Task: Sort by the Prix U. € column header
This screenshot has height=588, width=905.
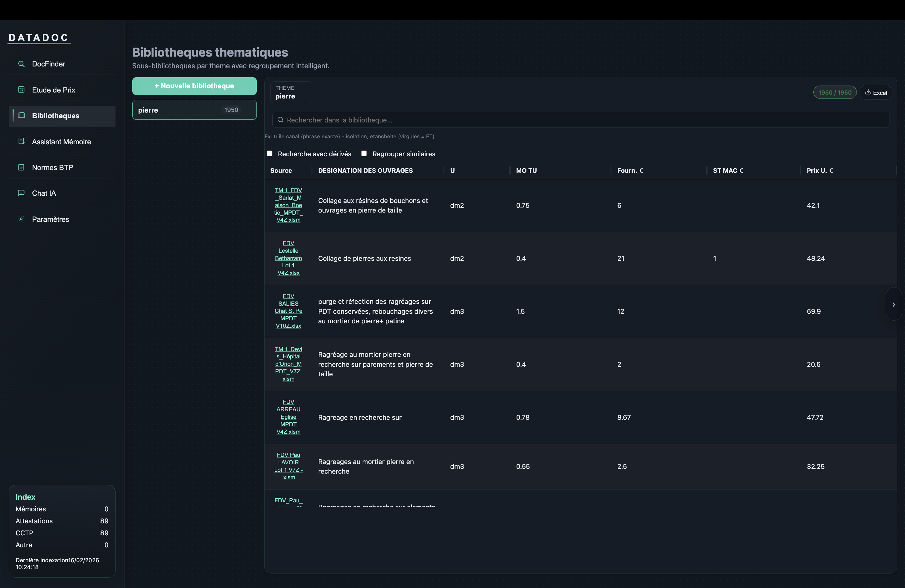Action: point(820,170)
